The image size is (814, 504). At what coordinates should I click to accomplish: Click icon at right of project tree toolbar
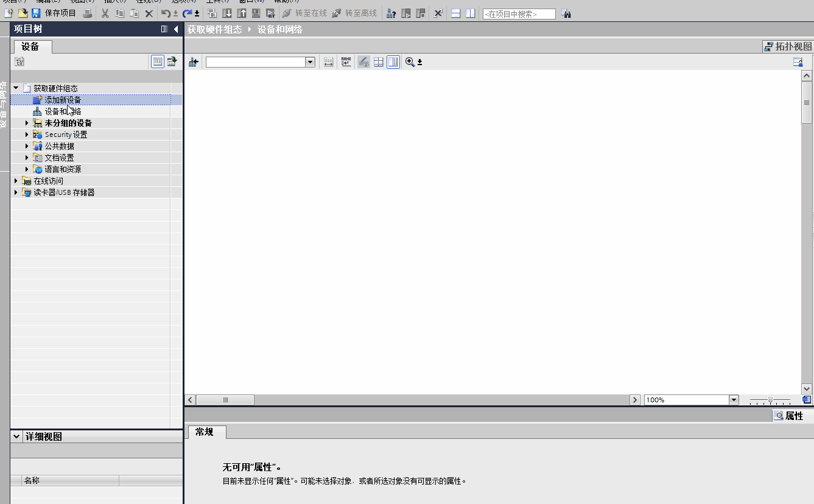[172, 61]
